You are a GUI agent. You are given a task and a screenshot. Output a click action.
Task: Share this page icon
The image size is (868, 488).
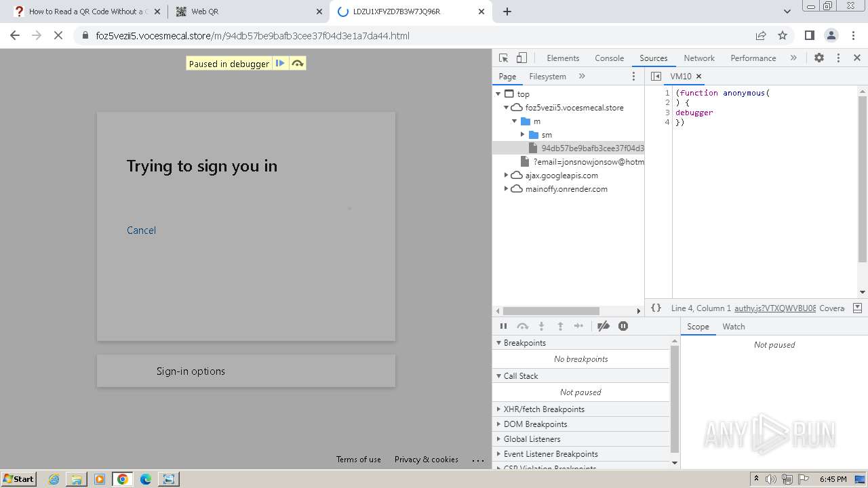click(x=761, y=36)
